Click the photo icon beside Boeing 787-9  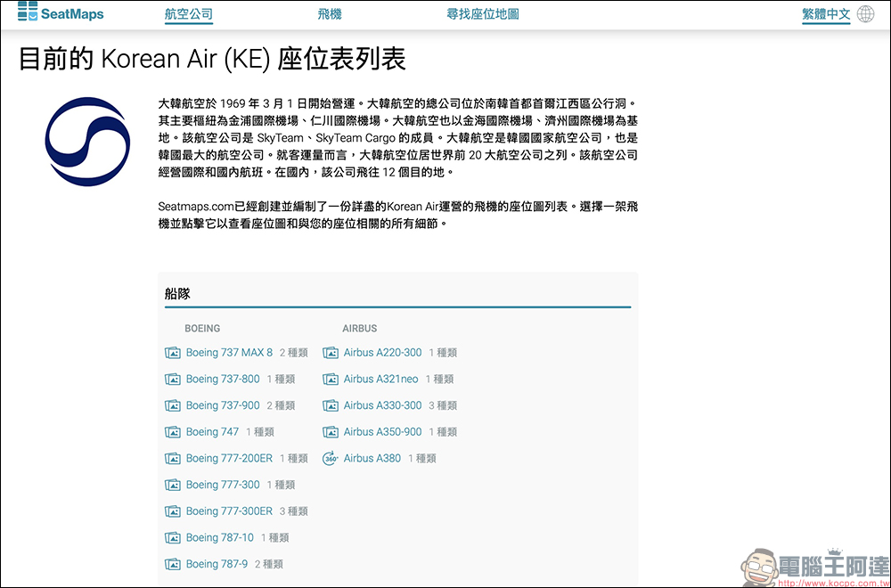click(x=173, y=564)
